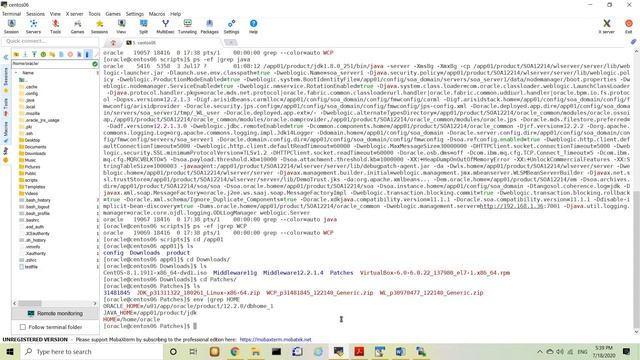Image resolution: width=640 pixels, height=360 pixels.
Task: Open the Help menu
Action: point(176,14)
